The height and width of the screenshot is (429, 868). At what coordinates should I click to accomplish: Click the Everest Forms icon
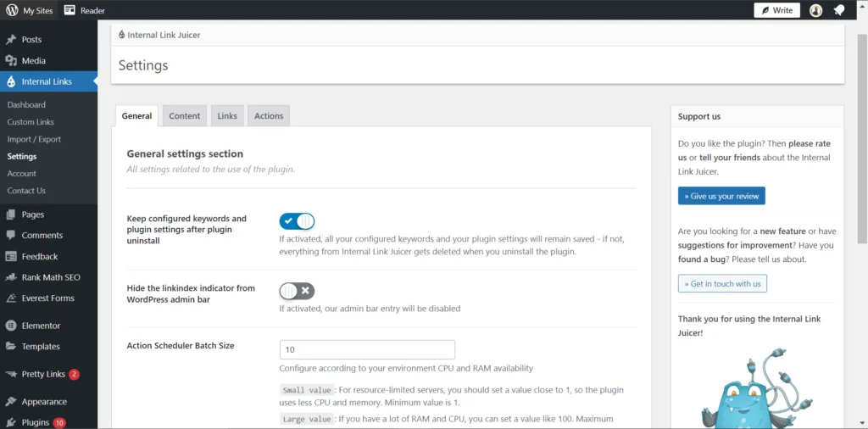11,298
